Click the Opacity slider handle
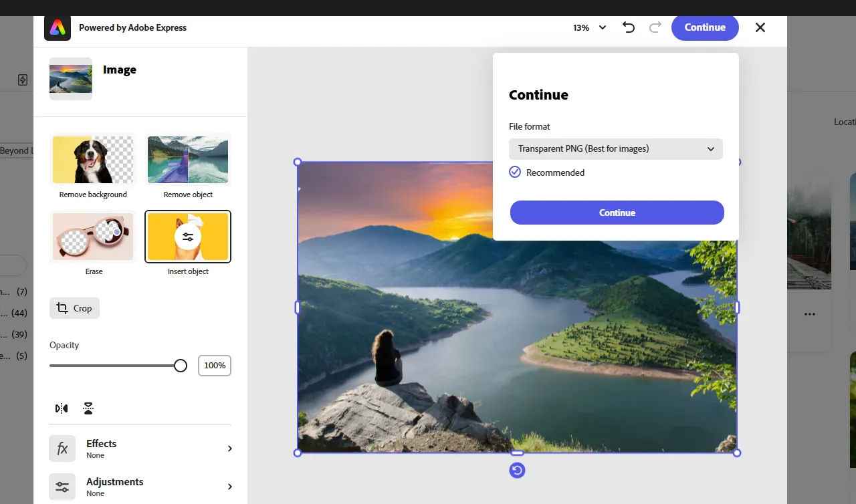This screenshot has height=504, width=856. pos(181,366)
